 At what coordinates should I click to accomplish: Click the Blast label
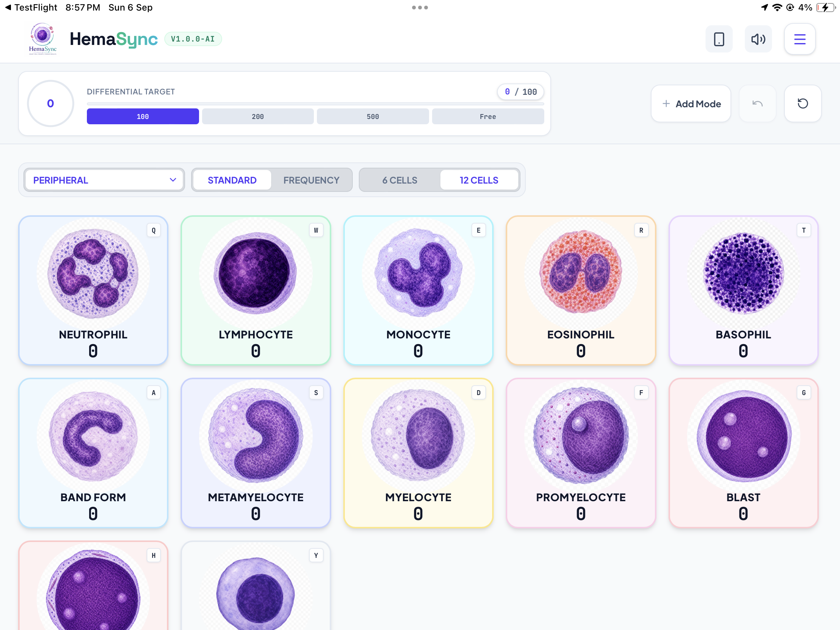(743, 497)
